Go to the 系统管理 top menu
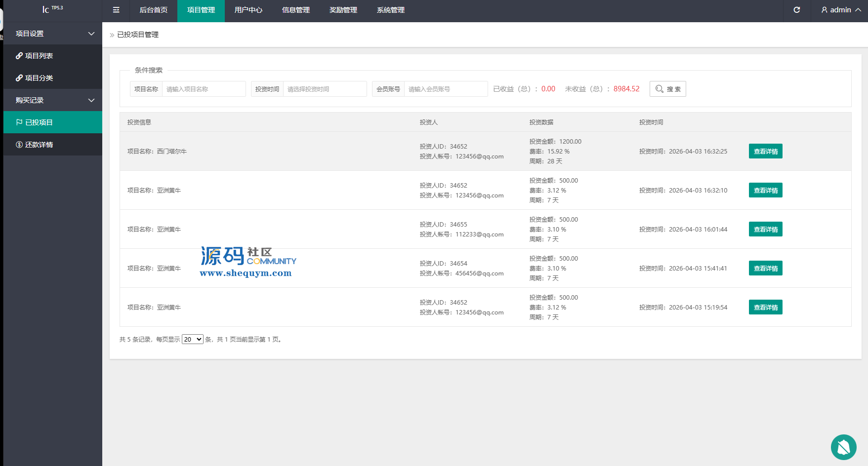Image resolution: width=868 pixels, height=466 pixels. point(390,10)
